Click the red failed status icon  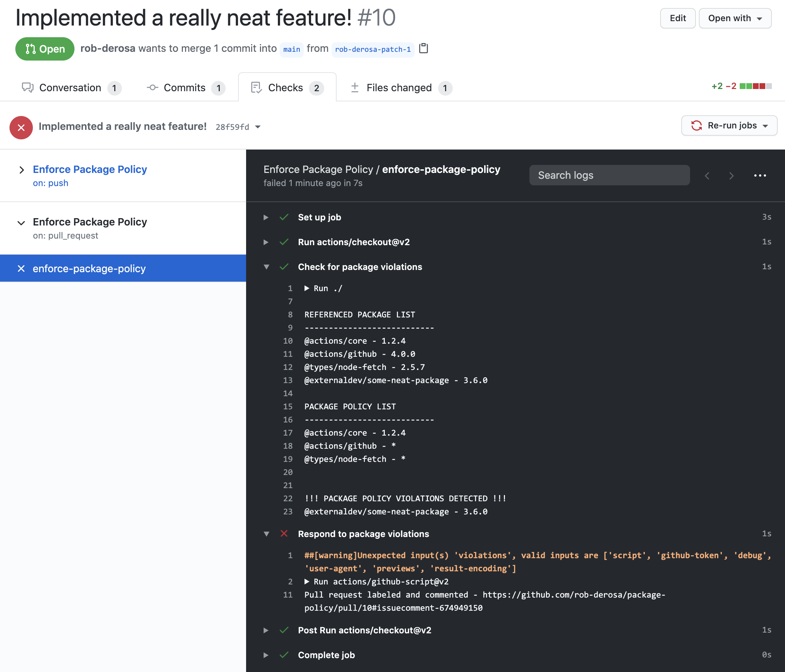coord(21,128)
